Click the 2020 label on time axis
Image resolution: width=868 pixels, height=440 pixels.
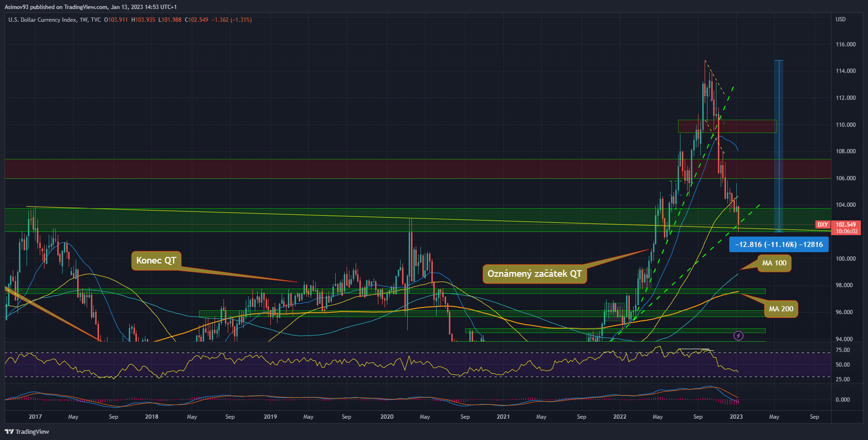[x=387, y=417]
